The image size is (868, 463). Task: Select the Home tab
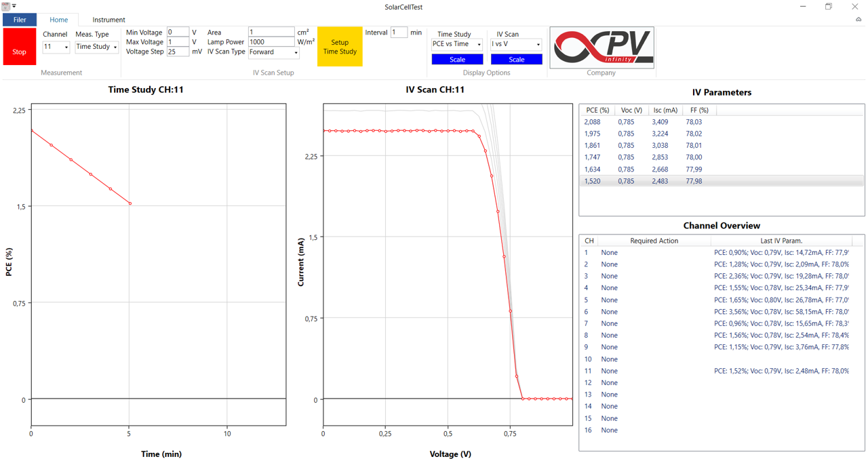[x=58, y=20]
